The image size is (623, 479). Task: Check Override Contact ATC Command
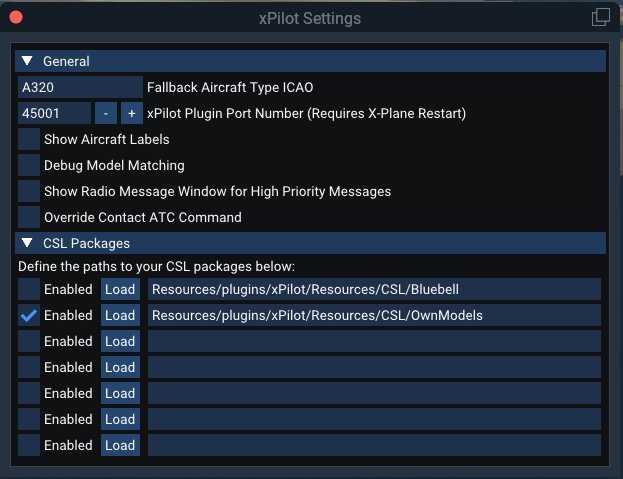pyautogui.click(x=29, y=217)
